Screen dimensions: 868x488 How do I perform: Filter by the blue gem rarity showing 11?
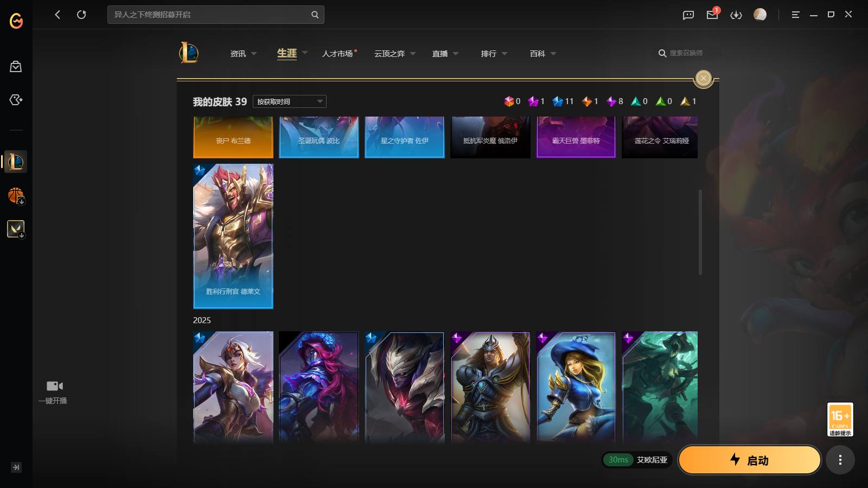tap(563, 101)
